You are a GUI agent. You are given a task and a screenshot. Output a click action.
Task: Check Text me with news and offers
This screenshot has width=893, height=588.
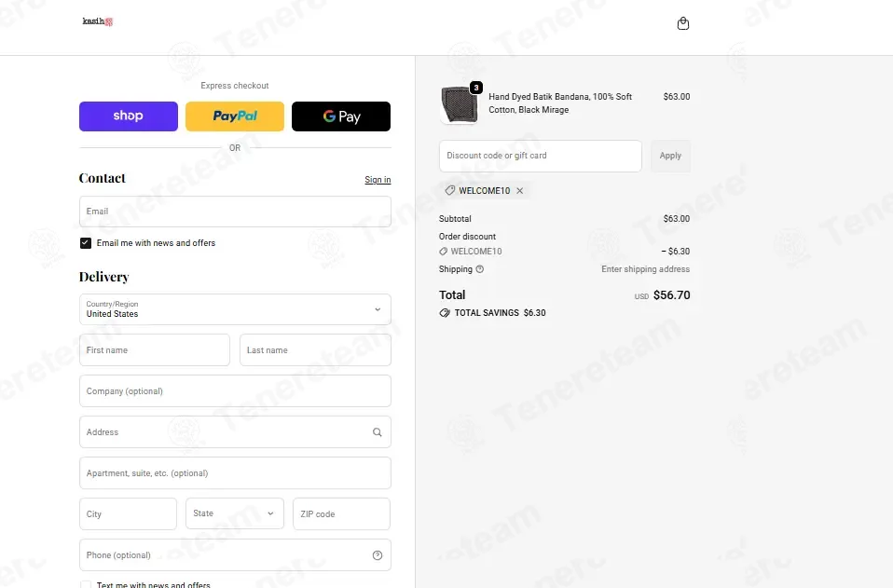(86, 584)
